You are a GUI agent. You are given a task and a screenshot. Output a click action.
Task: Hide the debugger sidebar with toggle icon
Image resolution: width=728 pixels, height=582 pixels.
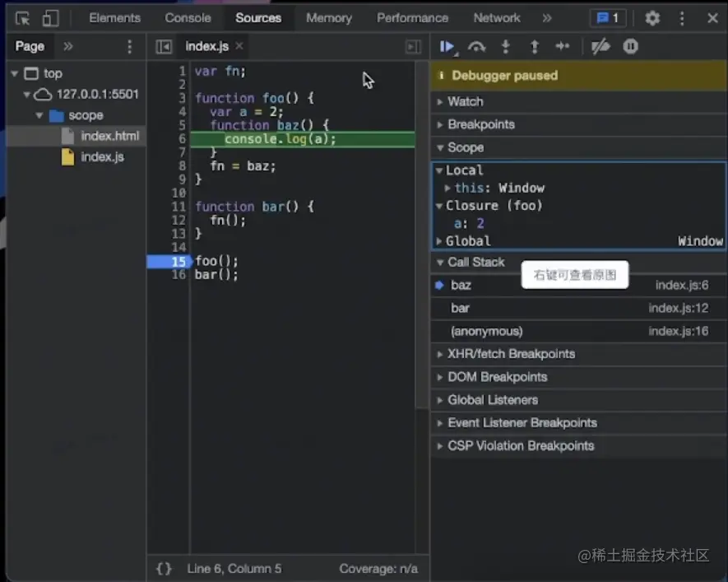(413, 46)
